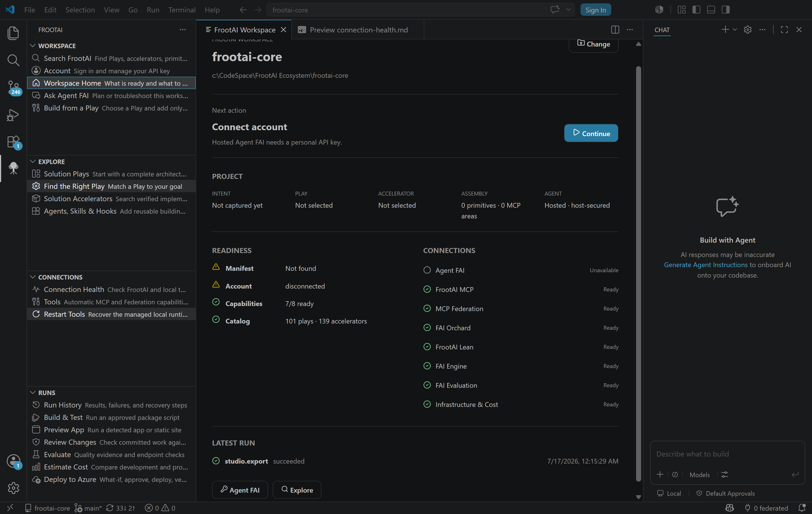Select Restart Tools in sidebar
The width and height of the screenshot is (812, 514).
coord(111,314)
